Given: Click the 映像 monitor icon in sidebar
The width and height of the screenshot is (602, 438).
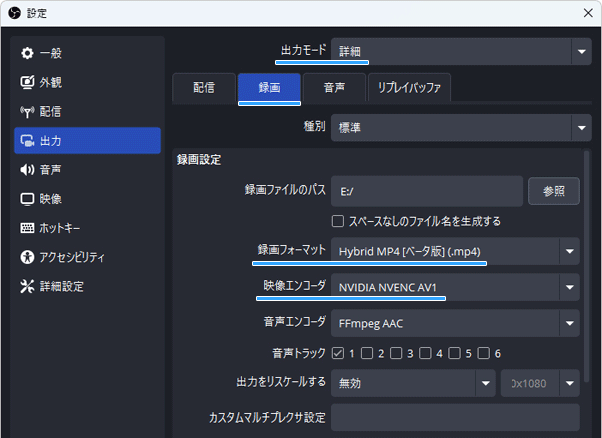Looking at the screenshot, I should tap(27, 199).
